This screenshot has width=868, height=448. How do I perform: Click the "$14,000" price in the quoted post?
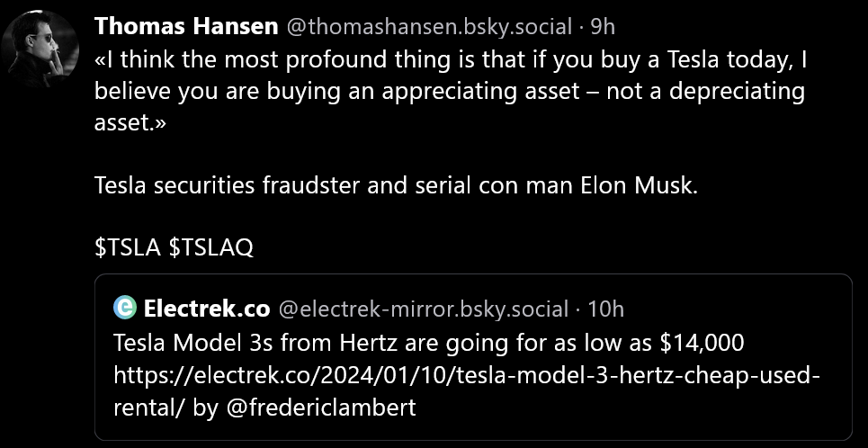coord(701,342)
